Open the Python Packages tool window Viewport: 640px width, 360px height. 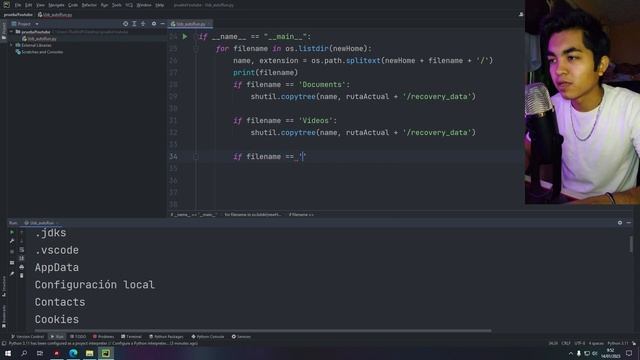[166, 337]
